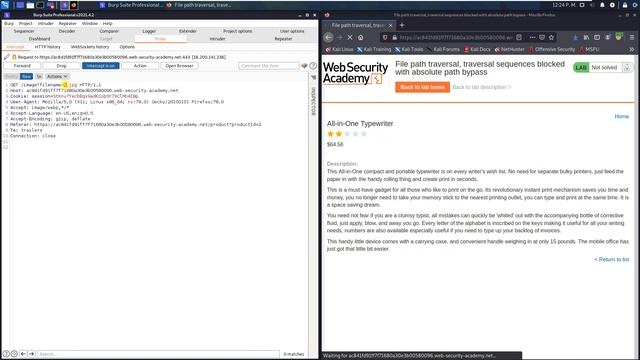This screenshot has width=640, height=360.
Task: Open the Burp menu
Action: (x=9, y=24)
